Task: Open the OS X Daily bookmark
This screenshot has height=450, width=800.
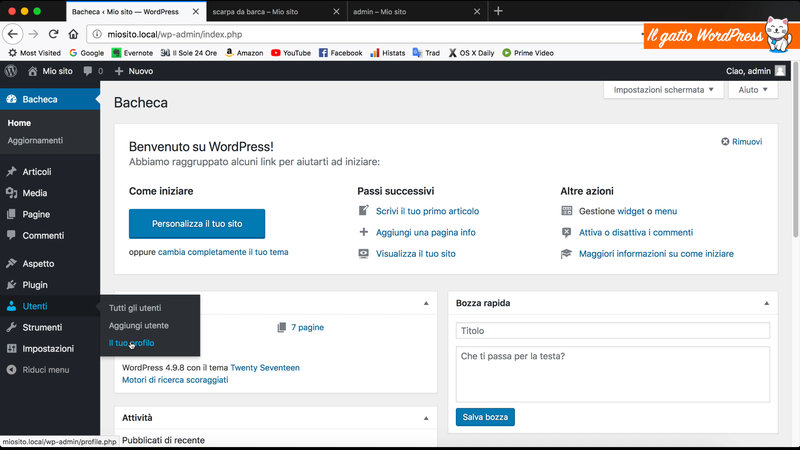Action: pos(471,53)
